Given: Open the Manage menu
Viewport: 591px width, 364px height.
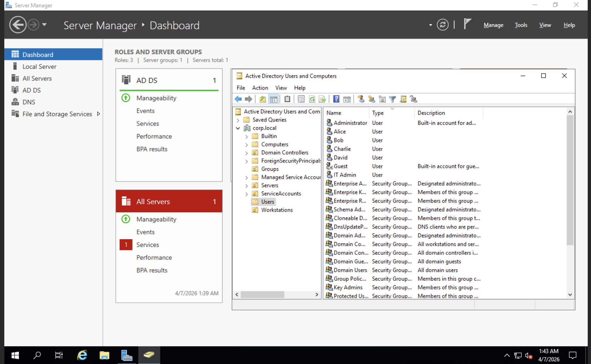Looking at the screenshot, I should click(x=493, y=25).
